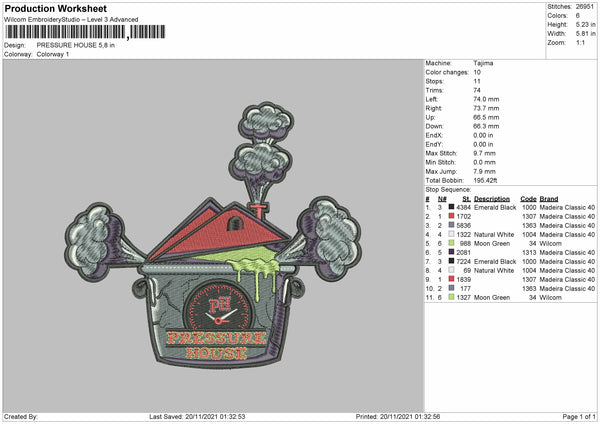This screenshot has width=600, height=424.
Task: Click the N# column header
Action: pyautogui.click(x=442, y=199)
